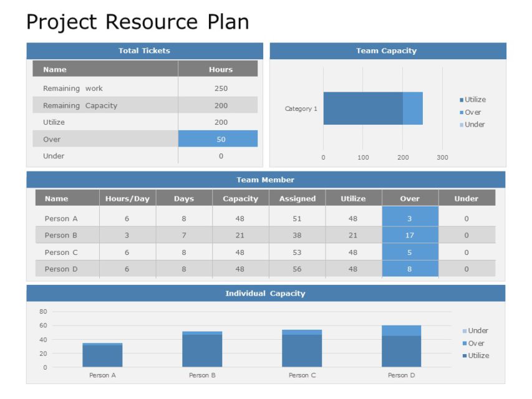The image size is (532, 399).
Task: Click the Person D column in Individual Capacity
Action: [402, 345]
